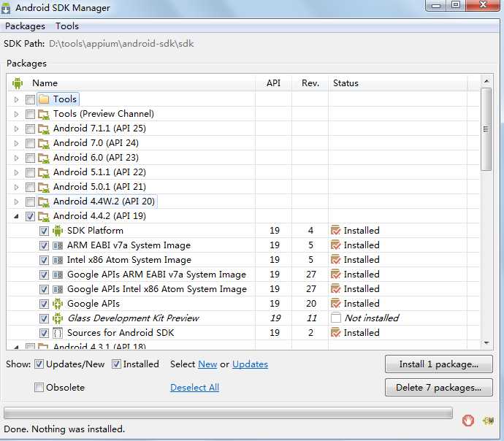The height and width of the screenshot is (441, 504).
Task: Click the Glass Development Kit Preview icon
Action: 58,318
